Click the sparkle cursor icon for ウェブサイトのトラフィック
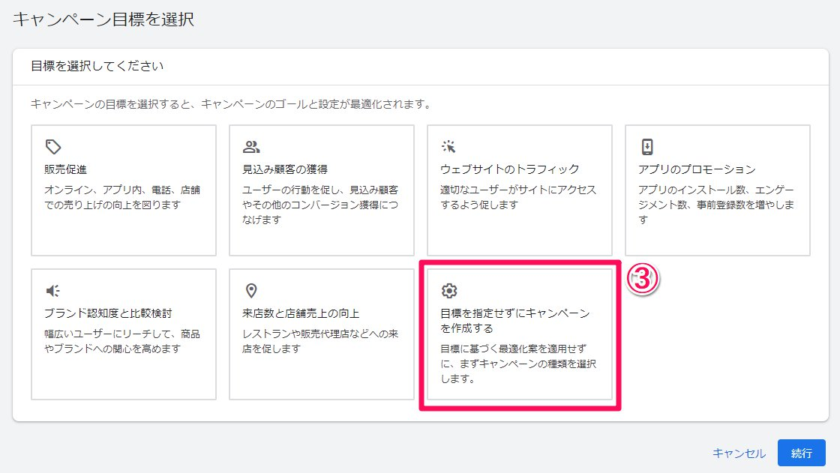The image size is (840, 473). pos(449,147)
